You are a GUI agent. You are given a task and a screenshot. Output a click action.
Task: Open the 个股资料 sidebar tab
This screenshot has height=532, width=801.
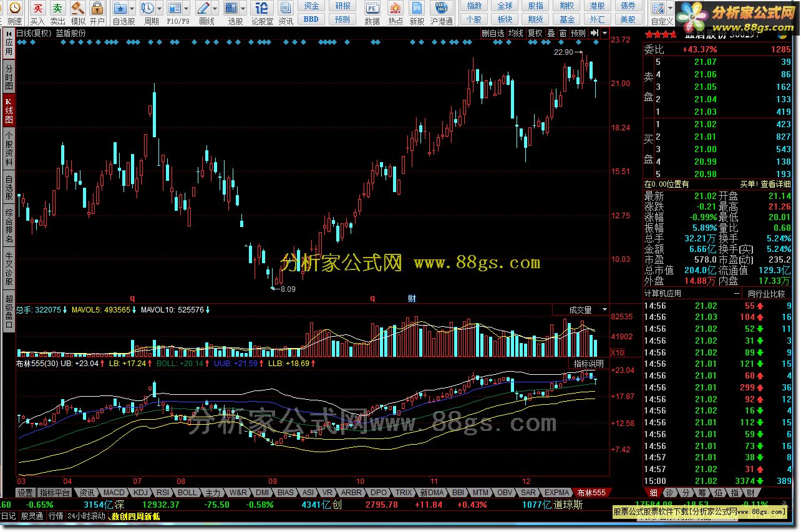[x=9, y=148]
